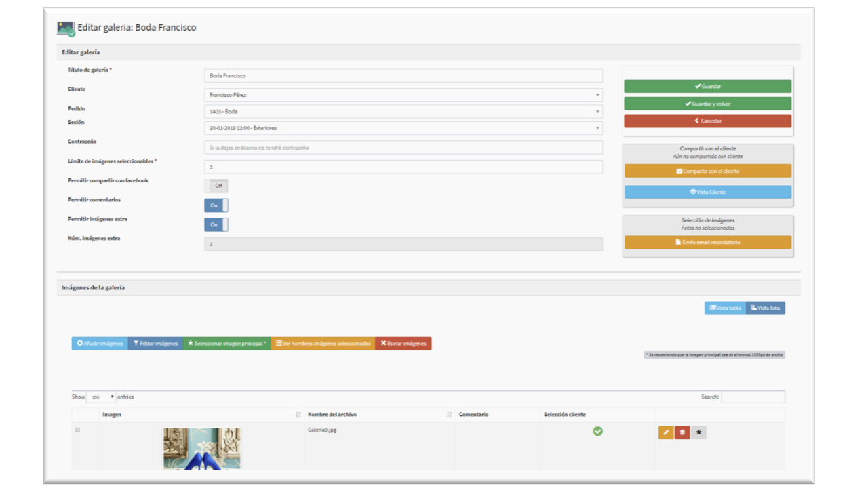The width and height of the screenshot is (868, 488).
Task: Click the Imágenes de la galería section header
Action: (429, 287)
